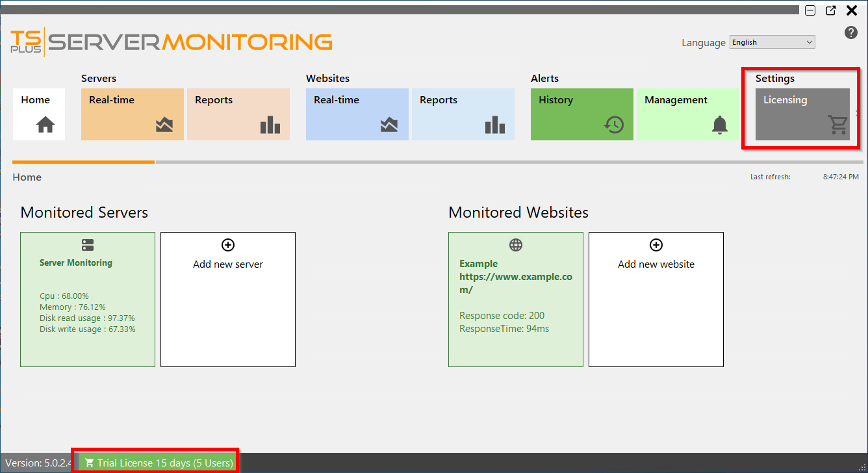
Task: Click the Licensing shopping cart icon
Action: coord(837,125)
